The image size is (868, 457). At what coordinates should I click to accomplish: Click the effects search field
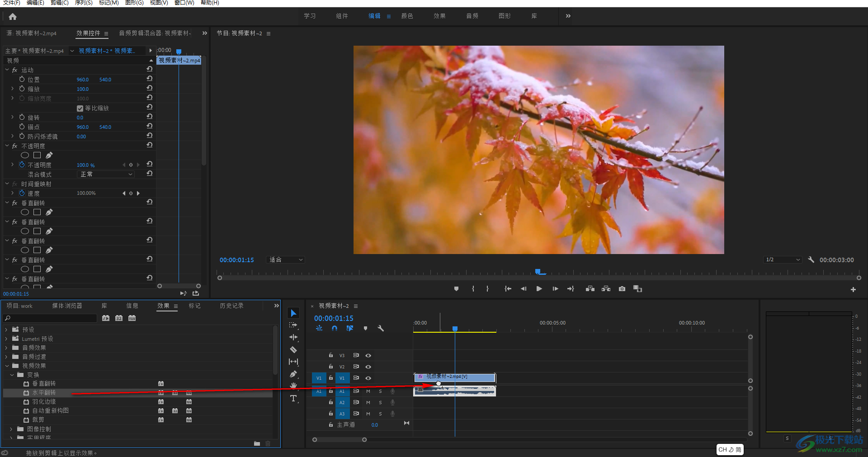coord(50,318)
